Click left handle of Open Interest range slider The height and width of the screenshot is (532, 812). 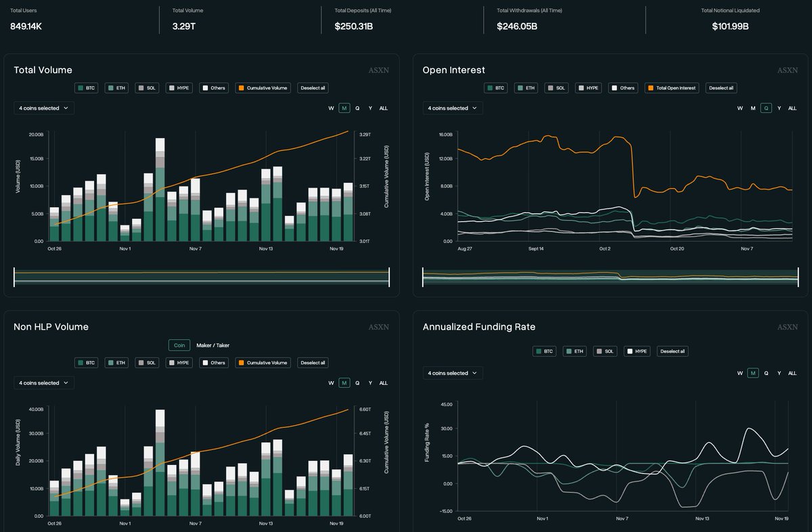[x=424, y=277]
